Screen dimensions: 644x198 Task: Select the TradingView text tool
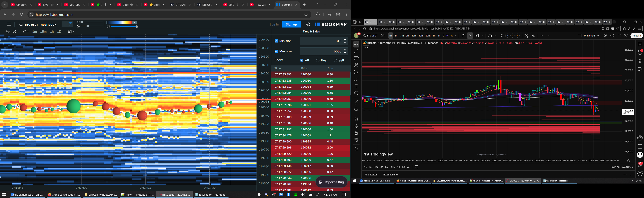coord(356,86)
